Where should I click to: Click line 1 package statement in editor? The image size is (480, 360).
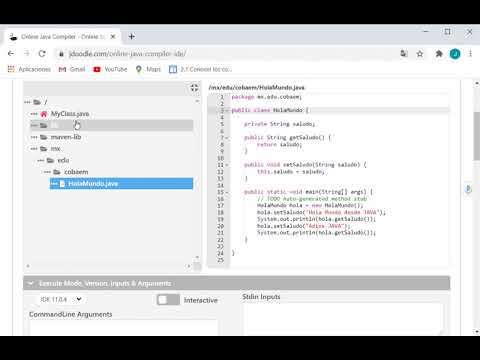[267, 97]
